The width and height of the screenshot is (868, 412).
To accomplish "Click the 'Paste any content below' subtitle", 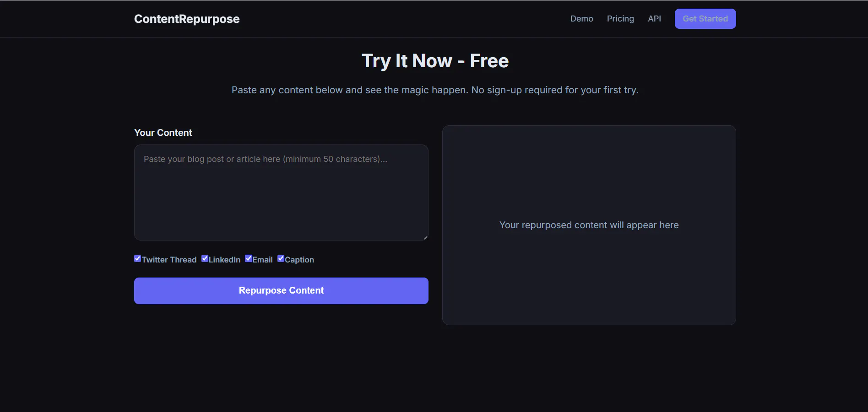I will pyautogui.click(x=435, y=90).
